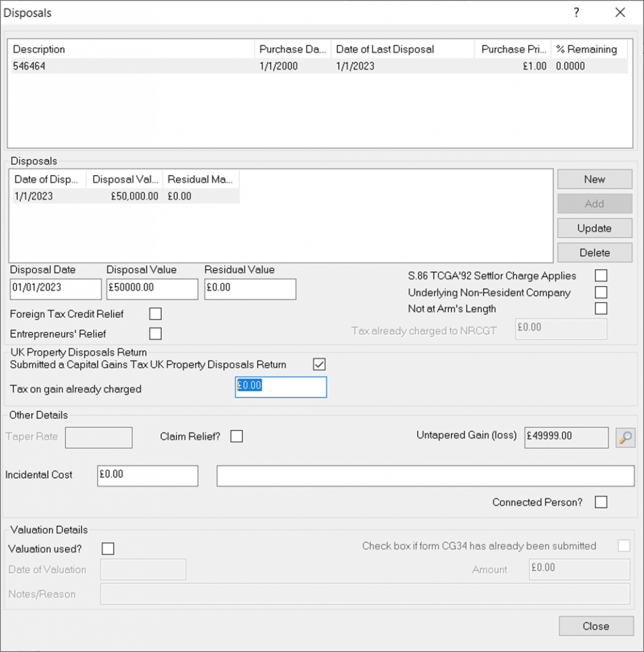Screen dimensions: 644x652
Task: Click the Disposal Value input field
Action: (x=152, y=289)
